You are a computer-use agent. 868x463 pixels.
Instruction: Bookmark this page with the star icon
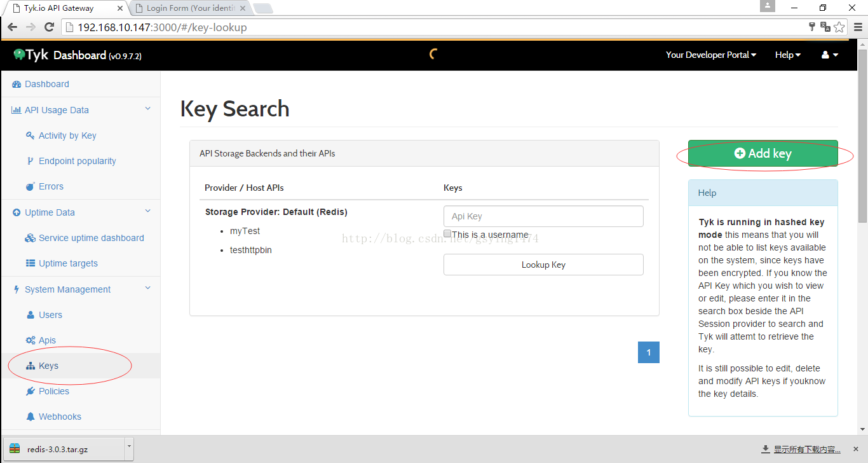pos(839,27)
